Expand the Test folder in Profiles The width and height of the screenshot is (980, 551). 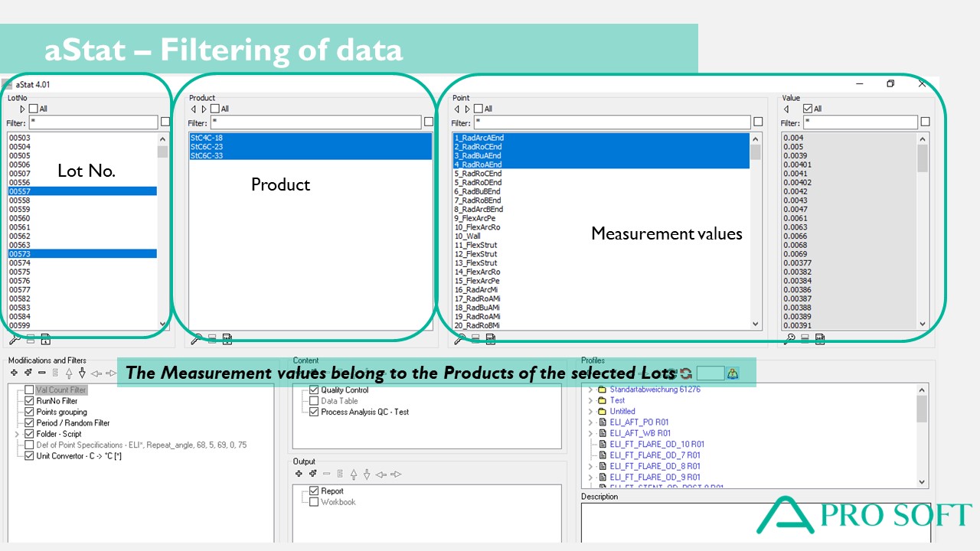(x=590, y=400)
